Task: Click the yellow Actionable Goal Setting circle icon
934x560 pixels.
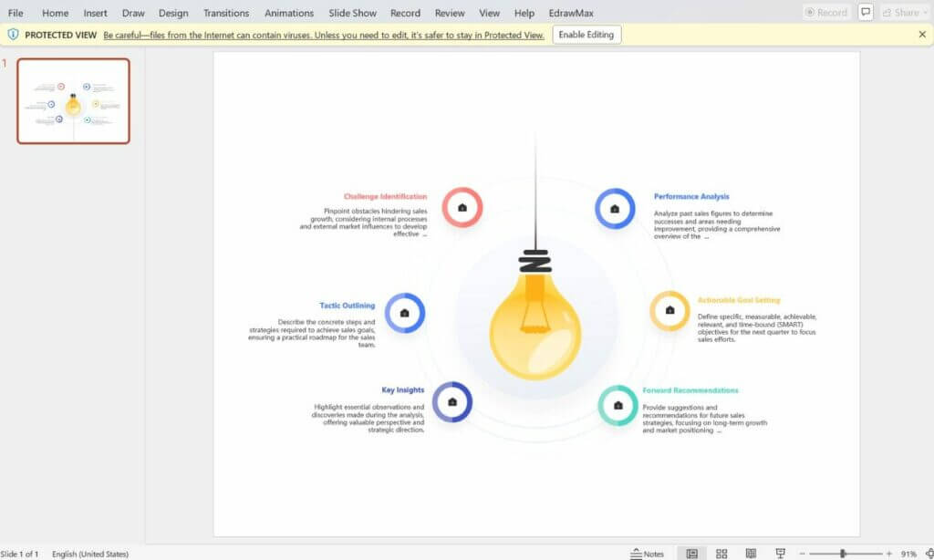Action: (x=669, y=310)
